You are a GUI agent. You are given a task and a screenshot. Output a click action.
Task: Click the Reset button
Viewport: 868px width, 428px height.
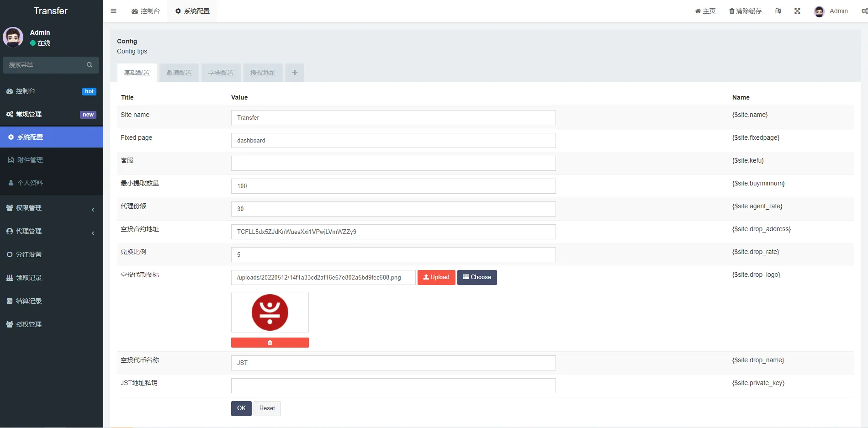267,408
